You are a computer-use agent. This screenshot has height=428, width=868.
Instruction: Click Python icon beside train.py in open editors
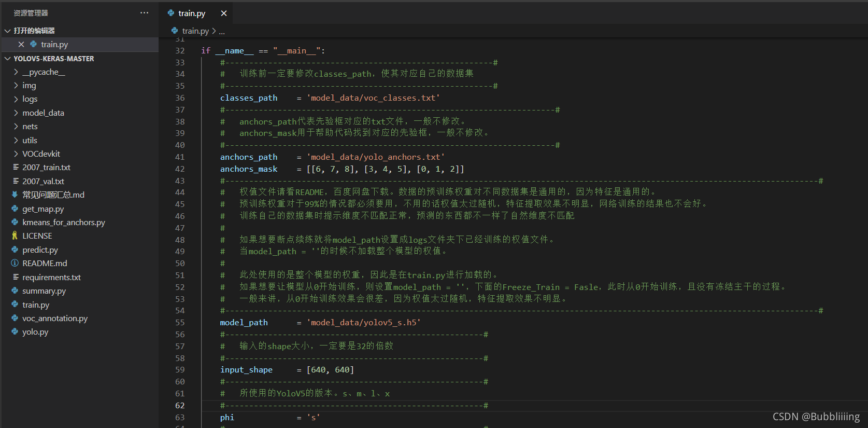tap(34, 45)
